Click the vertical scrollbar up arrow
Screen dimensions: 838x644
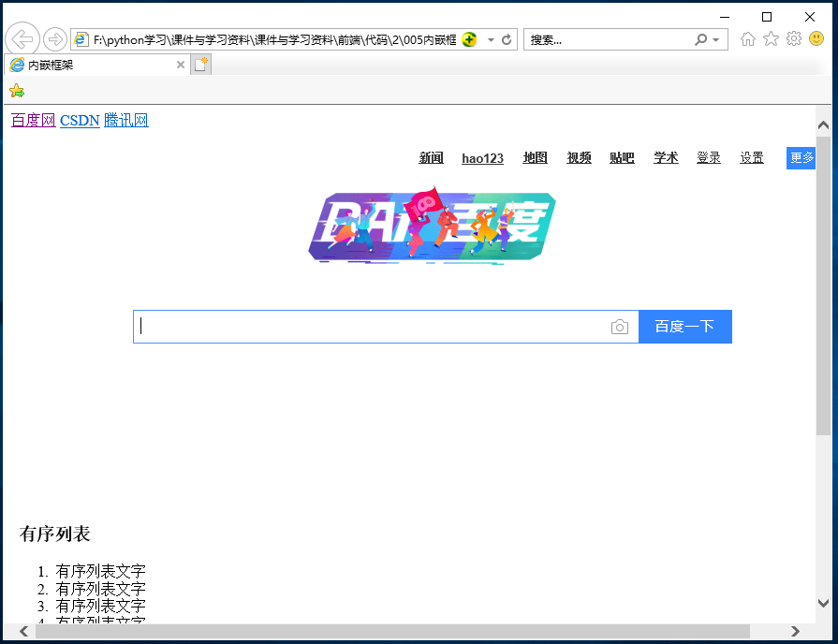click(x=824, y=125)
